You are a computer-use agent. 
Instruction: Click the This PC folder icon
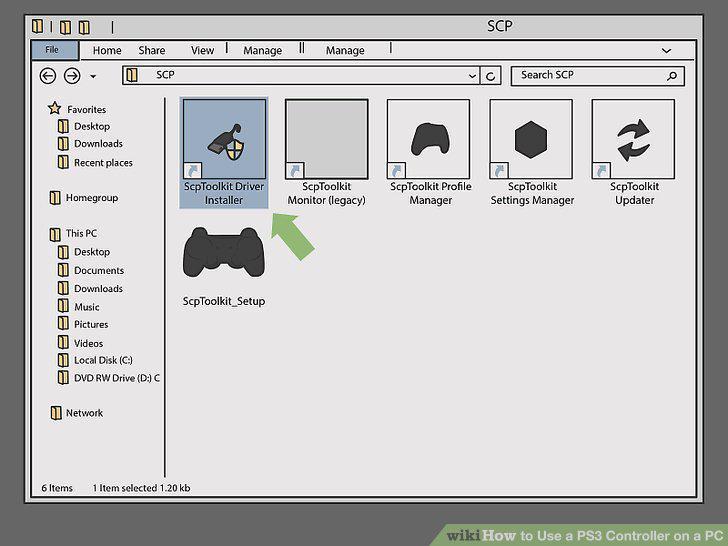coord(55,234)
